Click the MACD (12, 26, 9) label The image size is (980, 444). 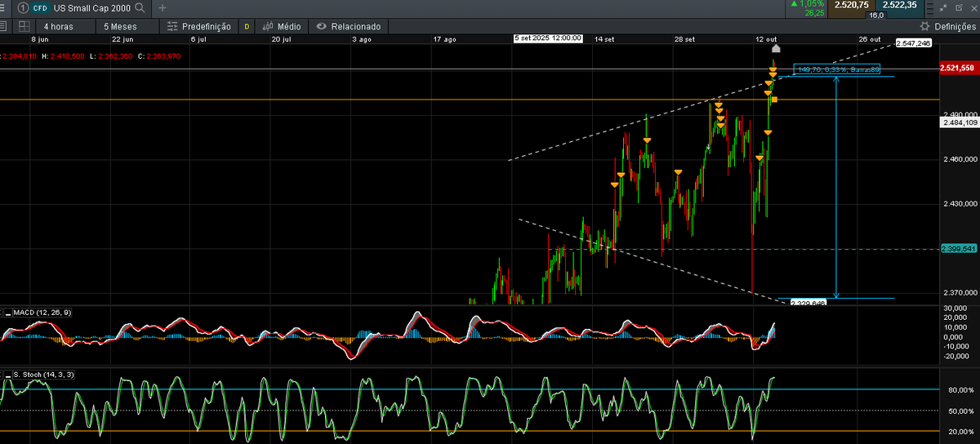(x=42, y=313)
